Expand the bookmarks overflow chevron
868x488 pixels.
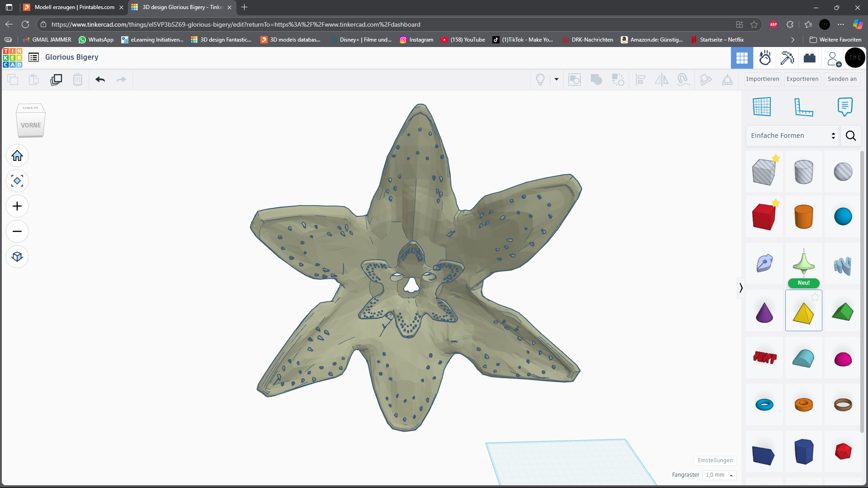[x=793, y=40]
